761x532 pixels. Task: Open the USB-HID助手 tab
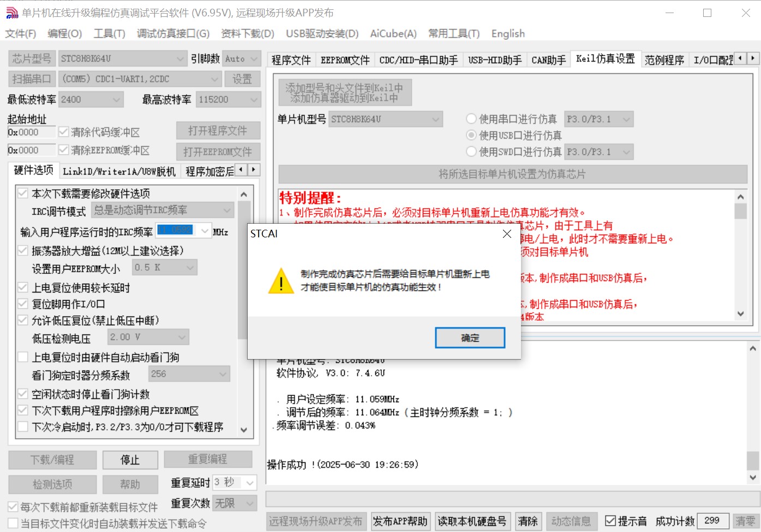pyautogui.click(x=495, y=60)
